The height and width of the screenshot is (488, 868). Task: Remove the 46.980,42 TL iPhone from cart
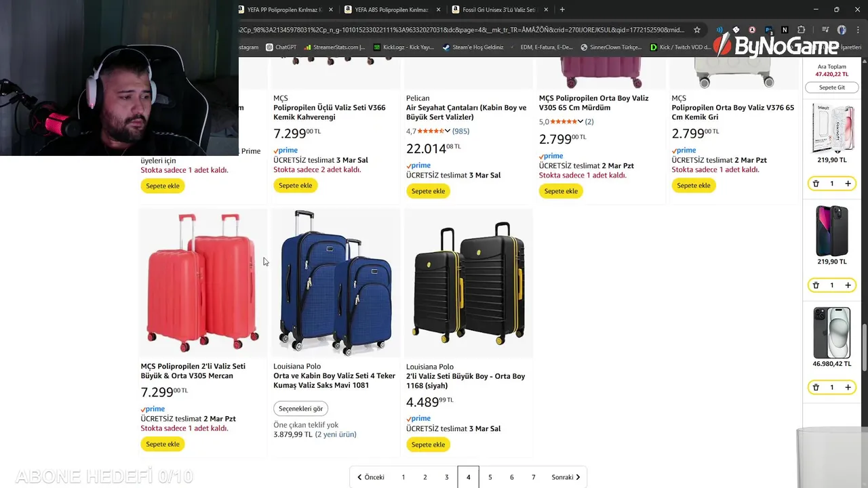point(816,387)
